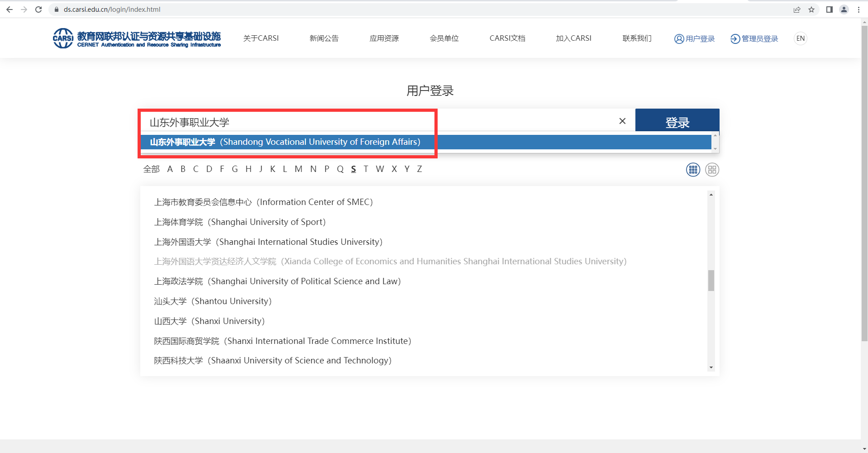868x453 pixels.
Task: Select 山东外事职业大学 suggestion in dropdown
Action: coord(426,142)
